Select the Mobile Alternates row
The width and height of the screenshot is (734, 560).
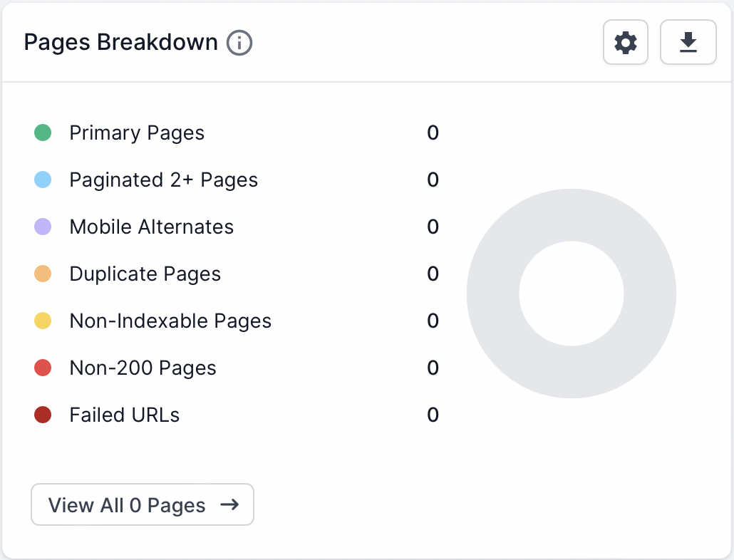tap(151, 227)
